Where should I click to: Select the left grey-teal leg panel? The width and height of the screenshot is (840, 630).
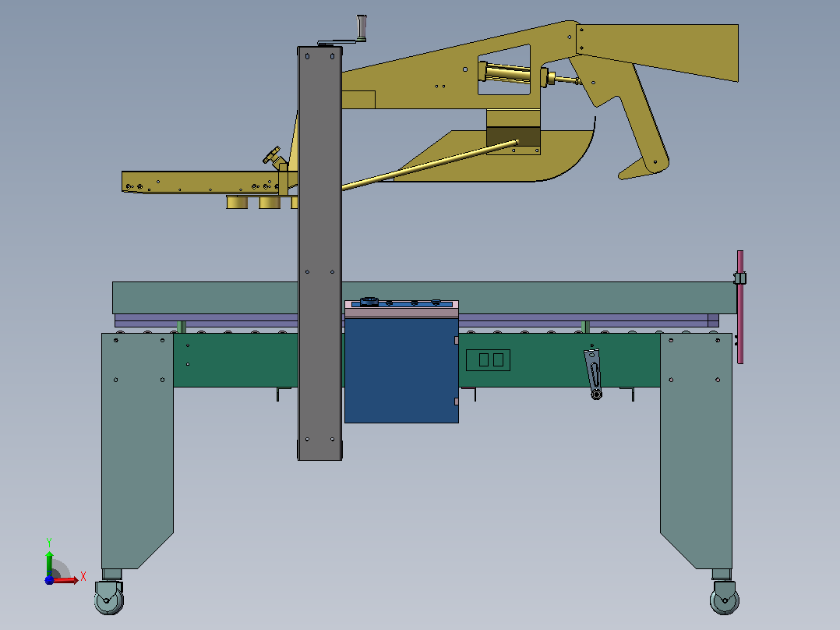tap(137, 451)
